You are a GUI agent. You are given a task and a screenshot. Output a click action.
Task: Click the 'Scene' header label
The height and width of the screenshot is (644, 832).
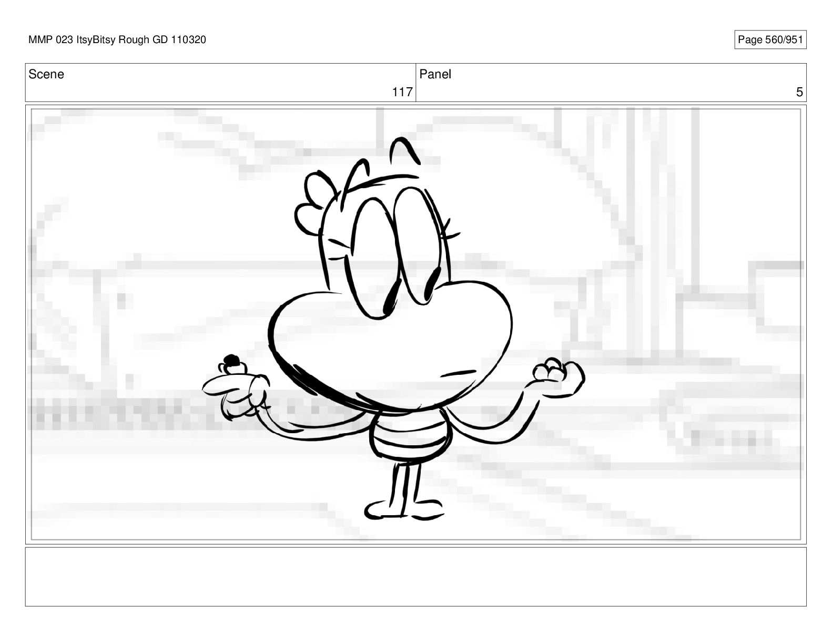coord(46,74)
